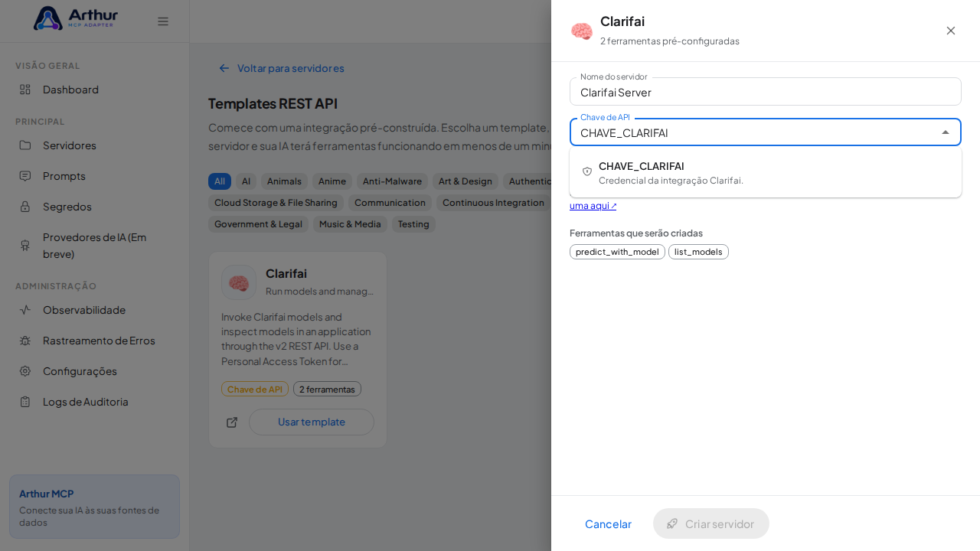Click the list_models tool chip
The image size is (980, 551).
click(x=698, y=252)
